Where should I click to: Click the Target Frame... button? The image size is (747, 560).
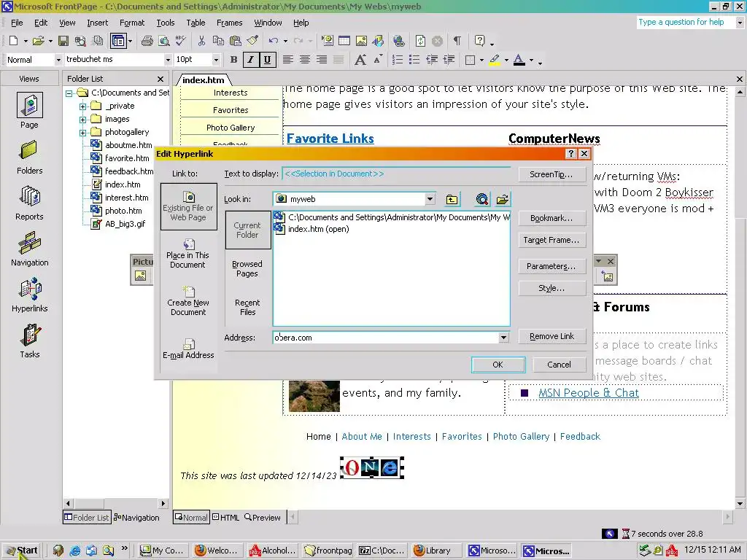[551, 240]
